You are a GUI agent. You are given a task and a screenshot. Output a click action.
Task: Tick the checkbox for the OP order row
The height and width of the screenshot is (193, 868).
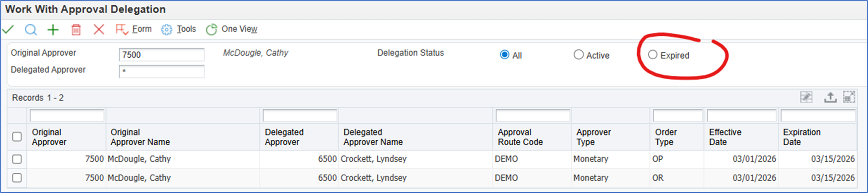click(17, 159)
